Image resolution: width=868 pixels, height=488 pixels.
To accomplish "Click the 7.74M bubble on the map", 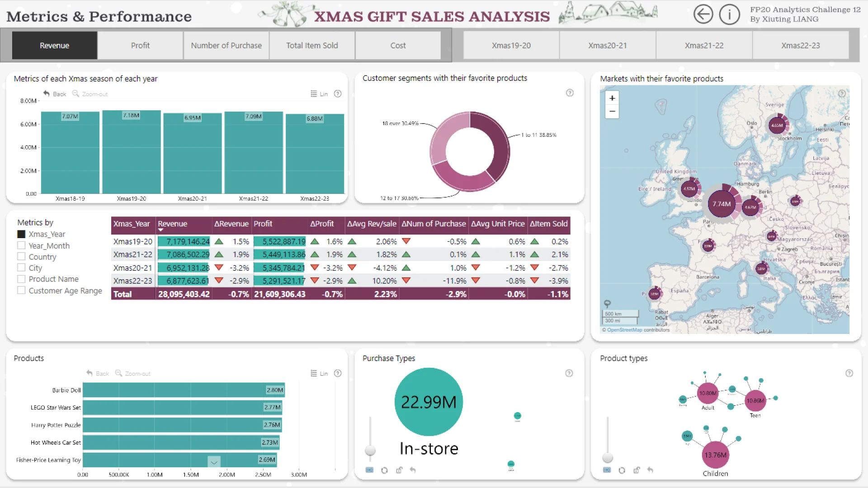I will (x=722, y=204).
